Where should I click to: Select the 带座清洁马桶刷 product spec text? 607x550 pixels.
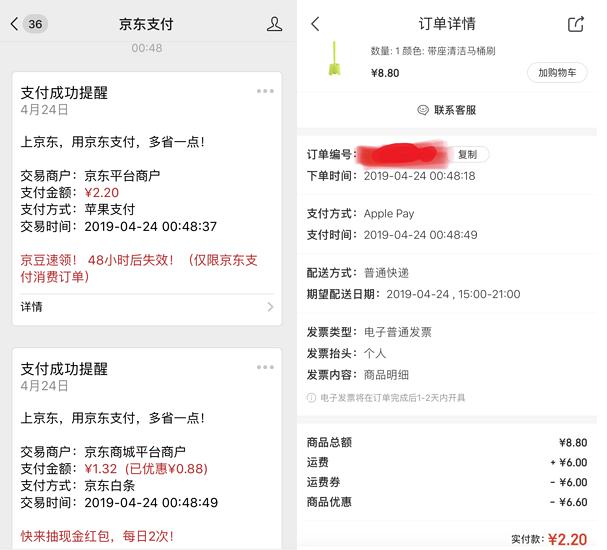pyautogui.click(x=461, y=51)
